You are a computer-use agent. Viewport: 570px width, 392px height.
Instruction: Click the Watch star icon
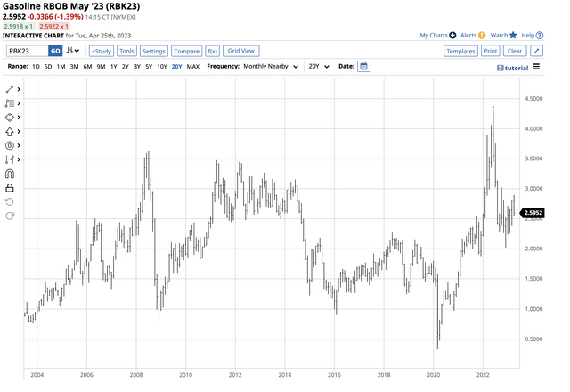coord(513,36)
